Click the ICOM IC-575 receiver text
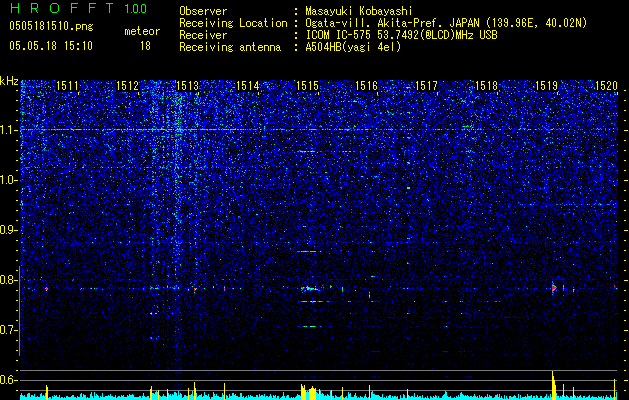 (401, 35)
